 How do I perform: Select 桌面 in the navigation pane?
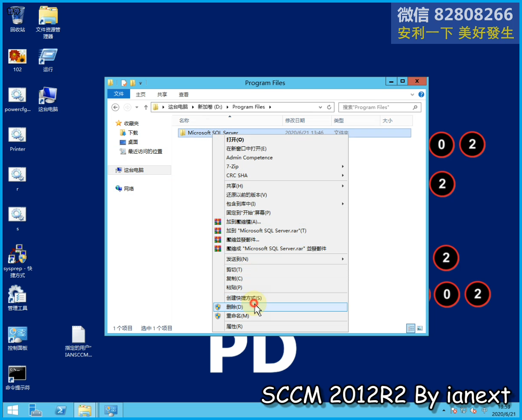(133, 142)
